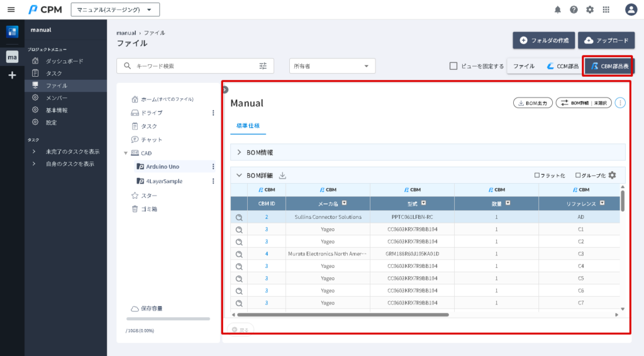This screenshot has width=644, height=356.
Task: Open the 所有者 dropdown
Action: point(332,66)
